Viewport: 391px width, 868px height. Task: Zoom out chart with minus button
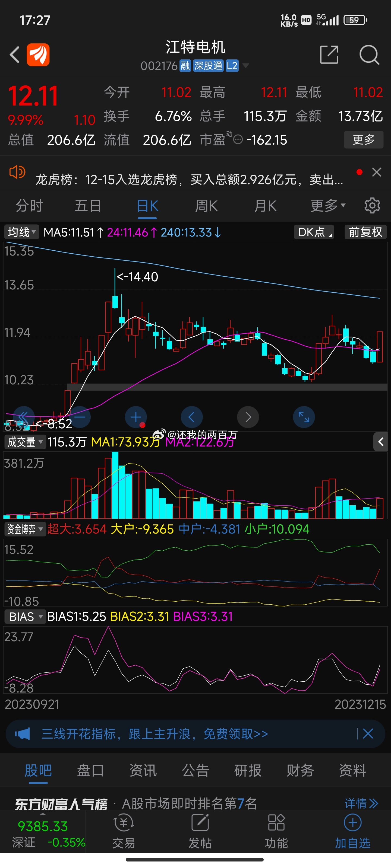point(80,417)
